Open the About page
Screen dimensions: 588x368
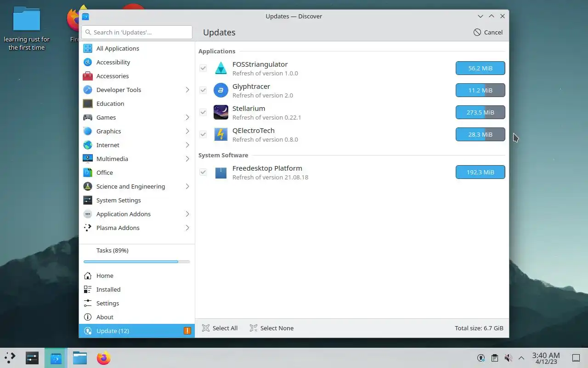point(137,317)
